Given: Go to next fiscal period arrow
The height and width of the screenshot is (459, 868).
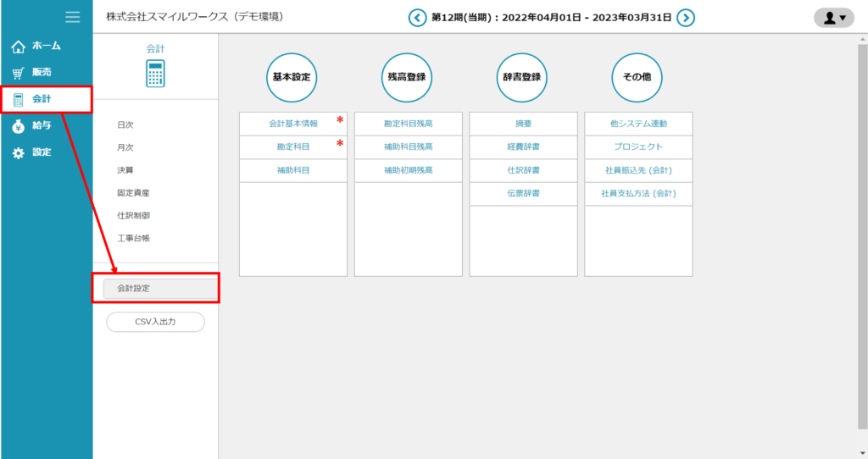Looking at the screenshot, I should (x=686, y=18).
